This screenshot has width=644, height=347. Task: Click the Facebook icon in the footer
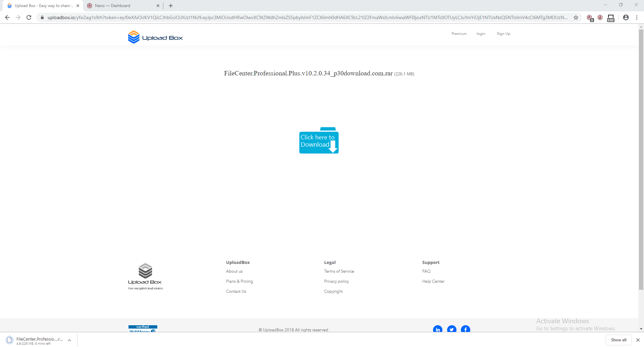[466, 330]
